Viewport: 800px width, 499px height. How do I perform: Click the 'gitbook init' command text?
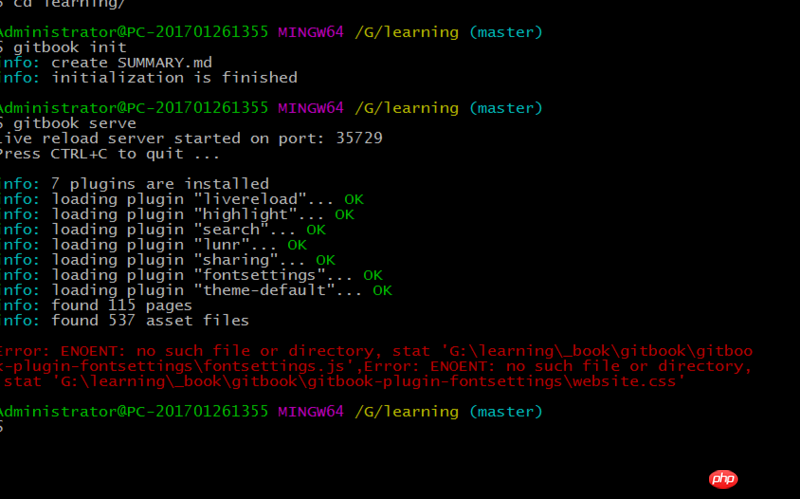click(x=70, y=47)
